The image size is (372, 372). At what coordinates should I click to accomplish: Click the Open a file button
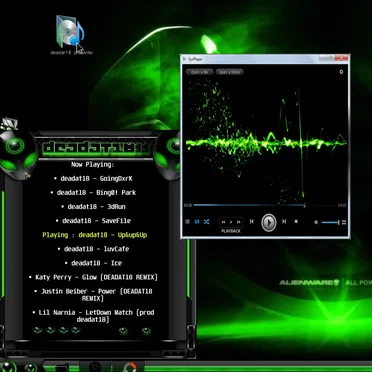coord(199,72)
